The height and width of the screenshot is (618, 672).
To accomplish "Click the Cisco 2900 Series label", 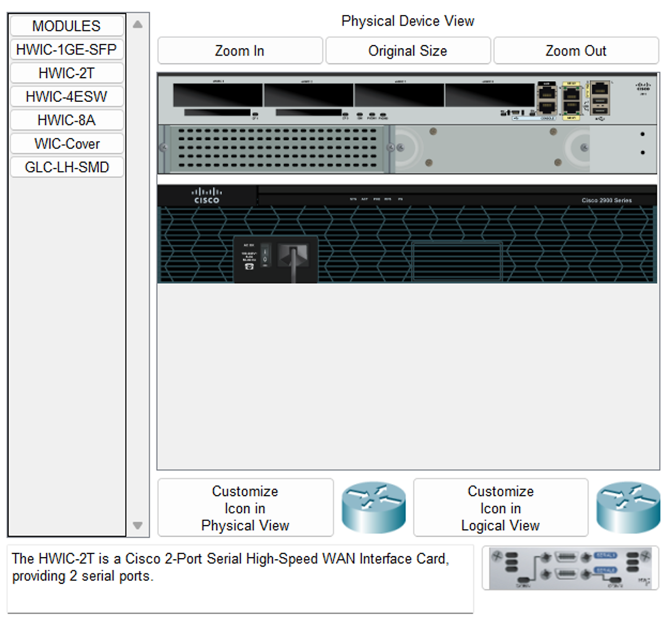I will 606,200.
